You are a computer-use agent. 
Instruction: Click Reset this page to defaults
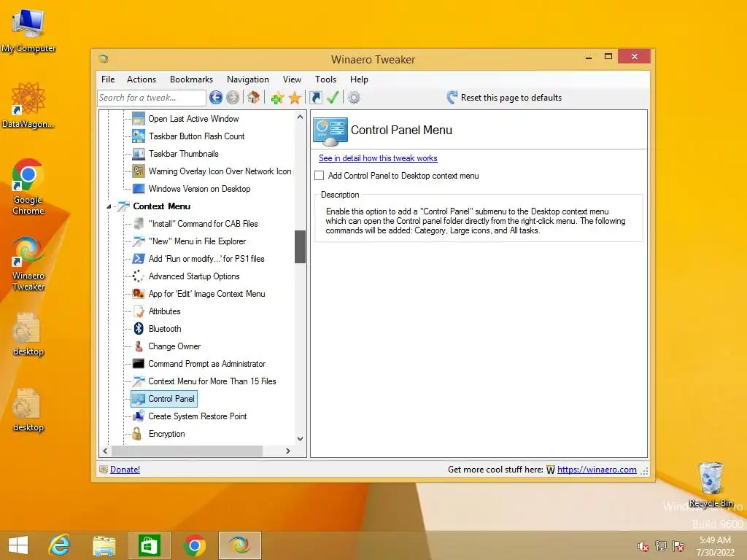511,98
